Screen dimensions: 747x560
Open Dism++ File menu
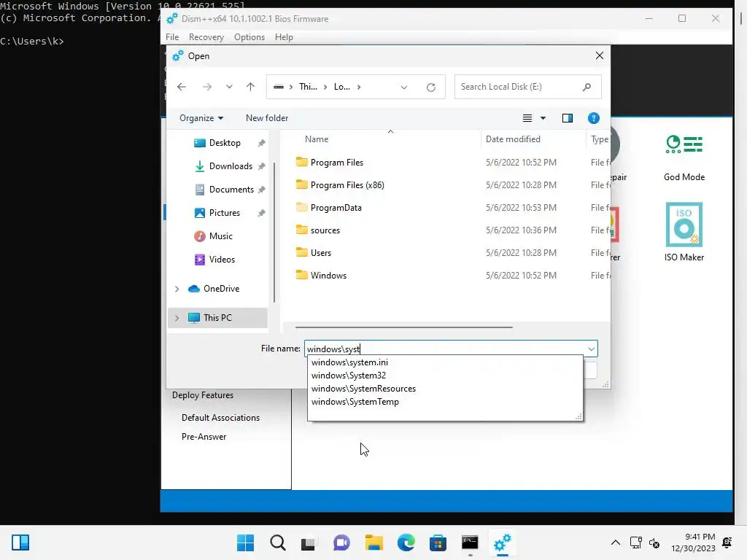click(x=172, y=37)
